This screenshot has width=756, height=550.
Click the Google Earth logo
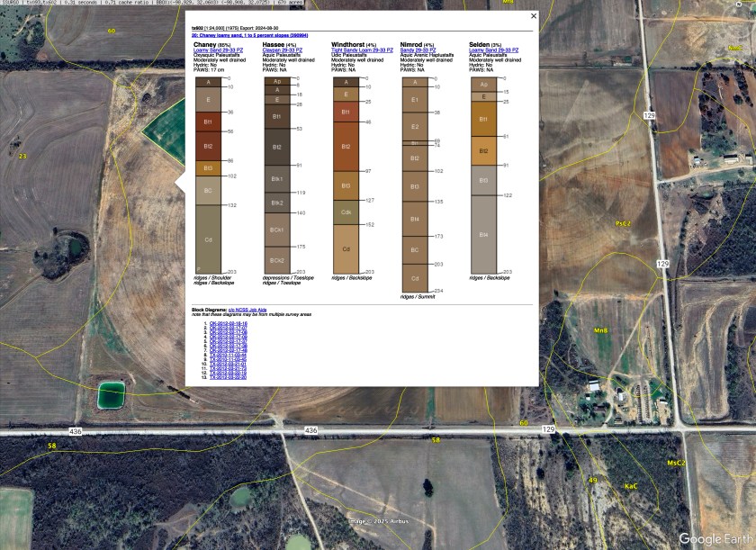tap(711, 538)
